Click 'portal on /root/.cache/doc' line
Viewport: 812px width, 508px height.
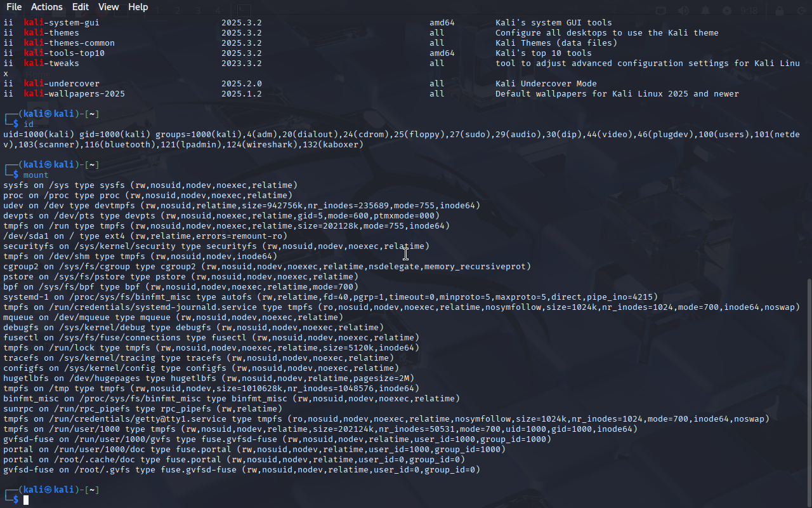coord(234,460)
